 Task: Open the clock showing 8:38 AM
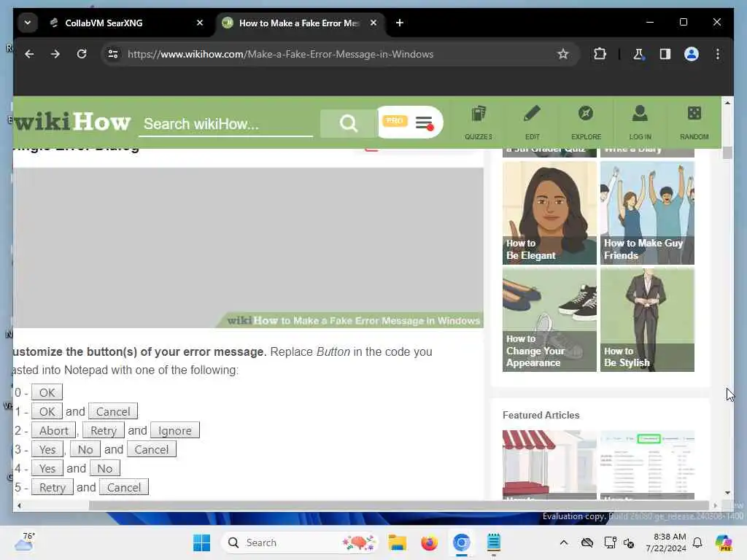point(665,542)
